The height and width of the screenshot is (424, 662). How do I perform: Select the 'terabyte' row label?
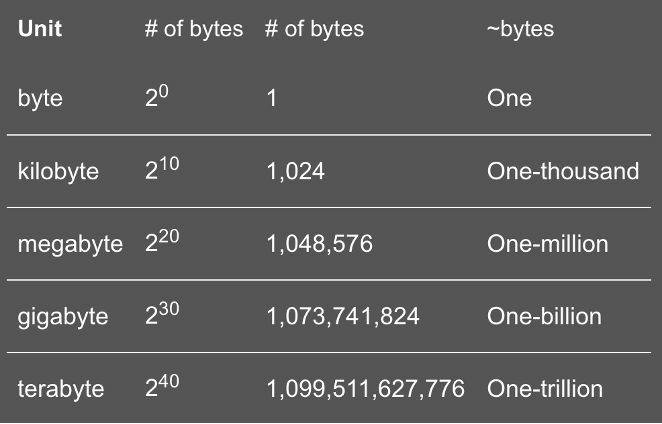[x=61, y=389]
